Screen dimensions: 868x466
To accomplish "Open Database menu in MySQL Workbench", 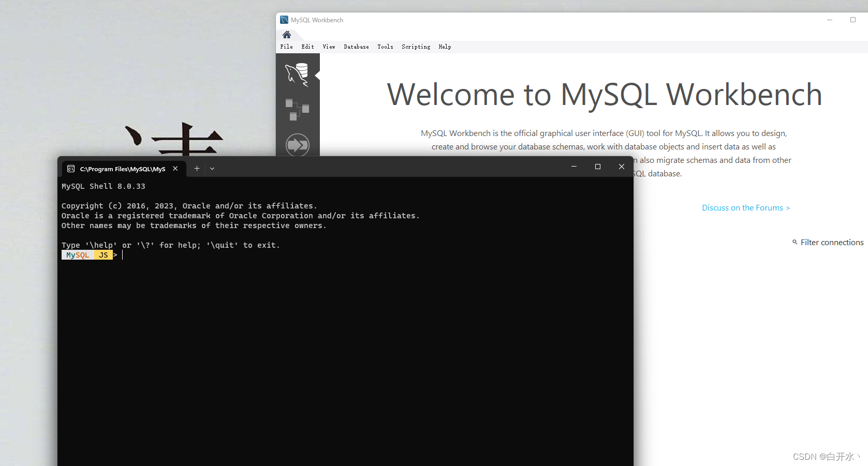I will coord(357,47).
